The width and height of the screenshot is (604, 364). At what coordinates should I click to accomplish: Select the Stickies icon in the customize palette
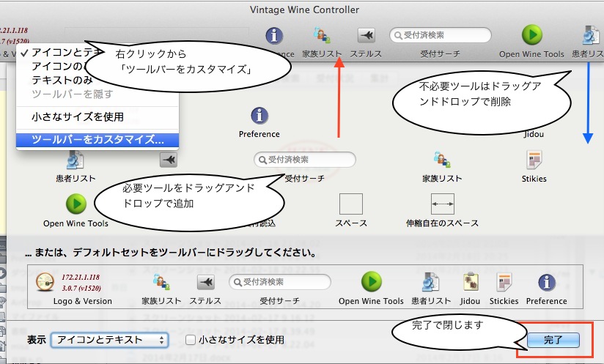534,160
